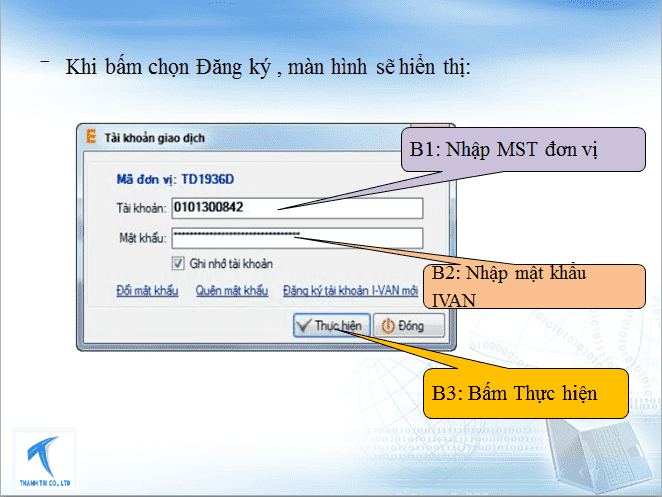Click the Tài khoản: field label
662x497 pixels.
[x=141, y=208]
